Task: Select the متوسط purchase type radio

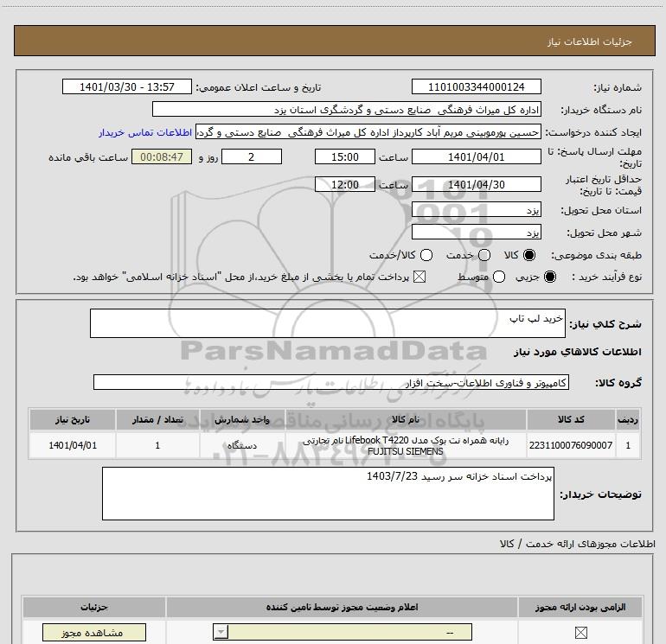Action: tap(499, 277)
